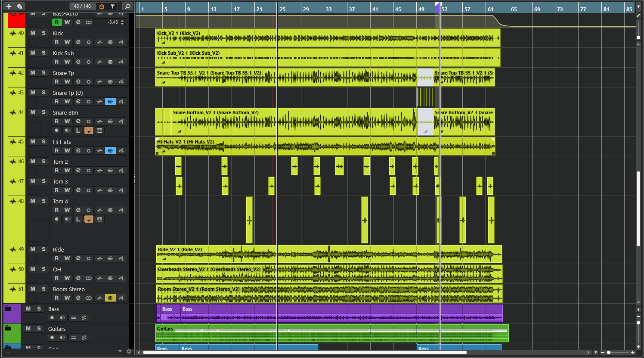
Task: Click the horizontal zoom slider handle
Action: [x=609, y=352]
